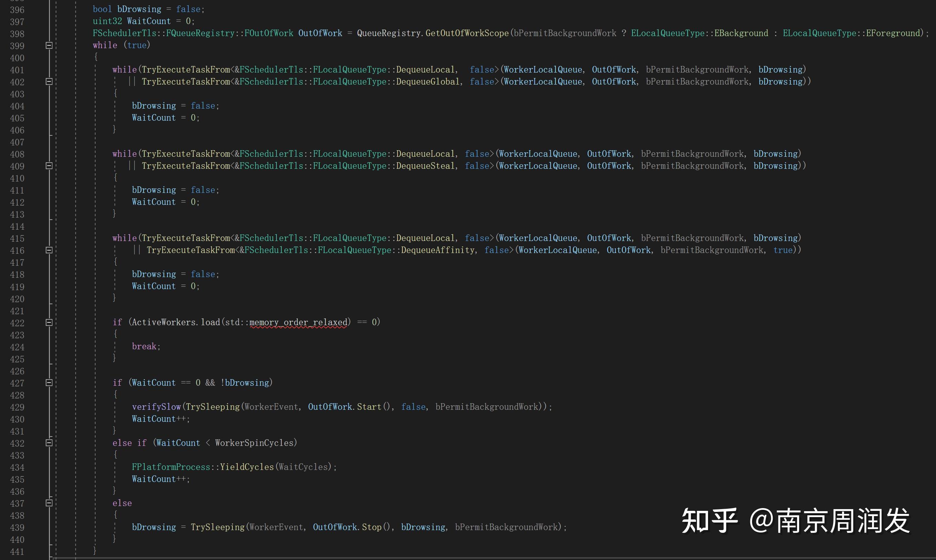This screenshot has height=560, width=936.
Task: Select line number 441
Action: point(17,551)
